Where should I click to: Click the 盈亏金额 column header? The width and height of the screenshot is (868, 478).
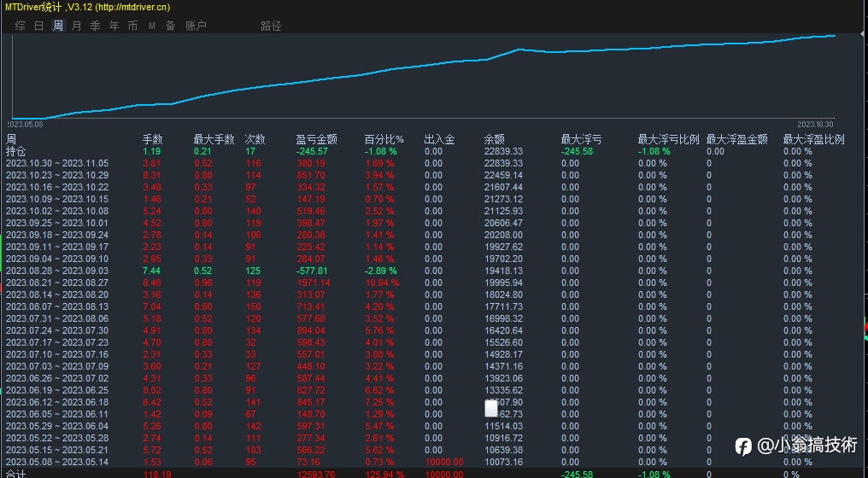(x=316, y=139)
